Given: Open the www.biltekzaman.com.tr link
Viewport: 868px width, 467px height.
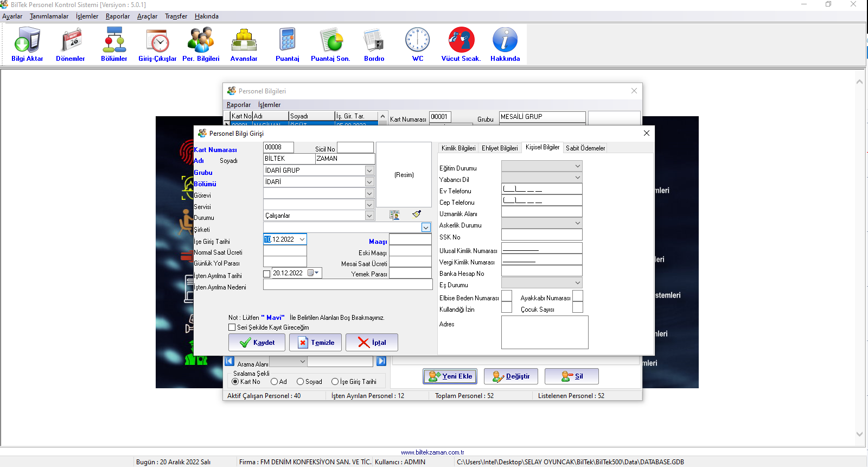Looking at the screenshot, I should coord(432,452).
